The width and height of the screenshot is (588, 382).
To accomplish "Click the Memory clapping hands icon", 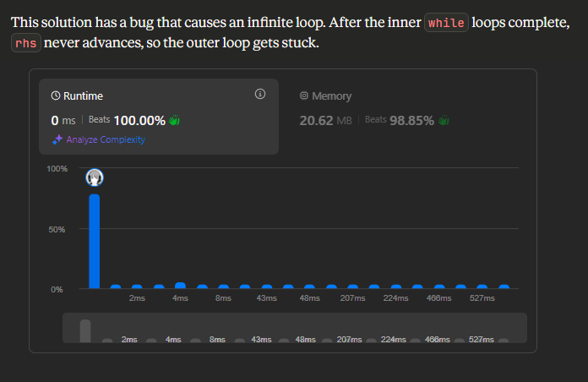I will tap(444, 121).
